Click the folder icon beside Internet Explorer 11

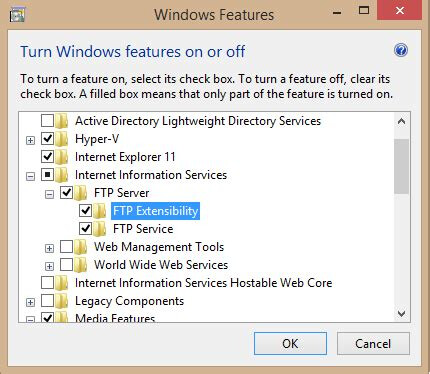coord(61,157)
